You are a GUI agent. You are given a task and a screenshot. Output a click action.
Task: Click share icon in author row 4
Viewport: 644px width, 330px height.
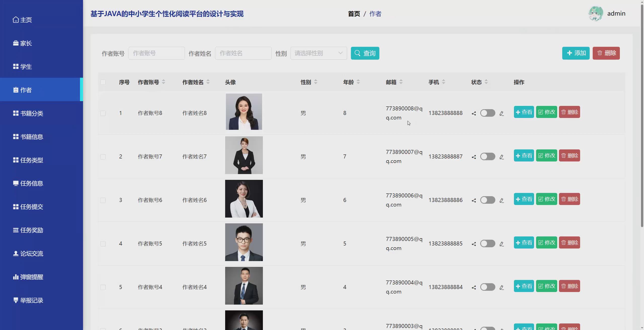coord(474,244)
